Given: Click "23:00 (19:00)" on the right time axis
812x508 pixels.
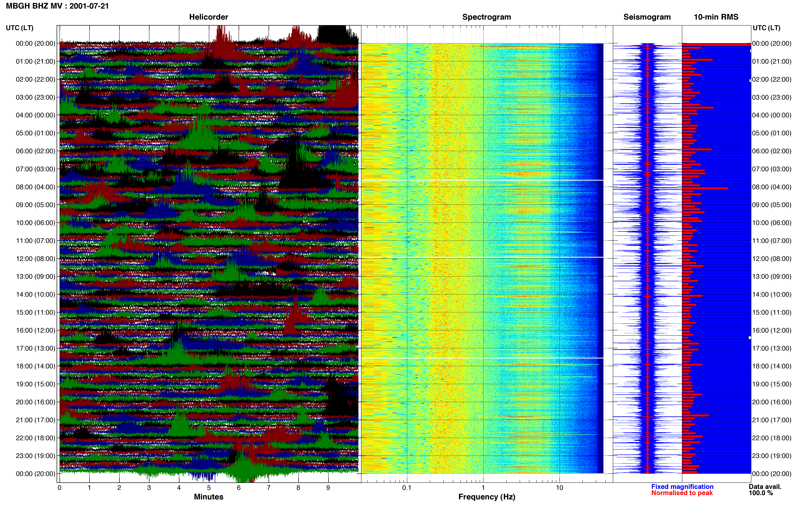Looking at the screenshot, I should coord(772,456).
